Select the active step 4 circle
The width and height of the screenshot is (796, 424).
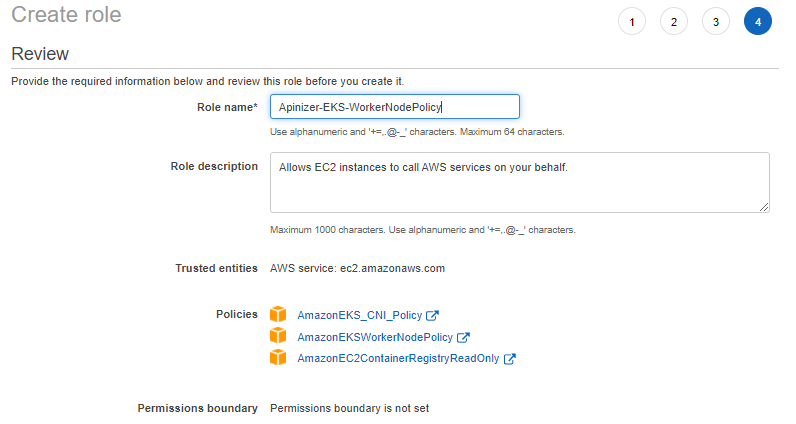[x=758, y=21]
